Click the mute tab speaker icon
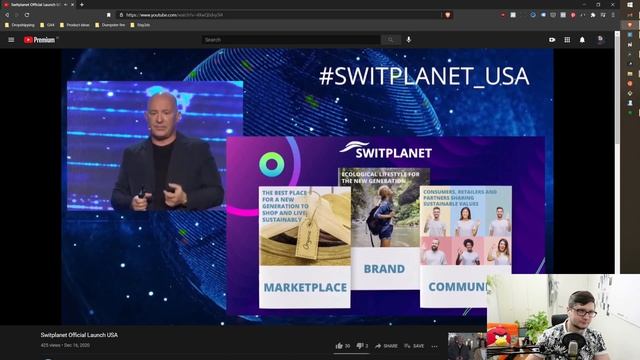Screen dimensions: 640x360 [x=65, y=4]
